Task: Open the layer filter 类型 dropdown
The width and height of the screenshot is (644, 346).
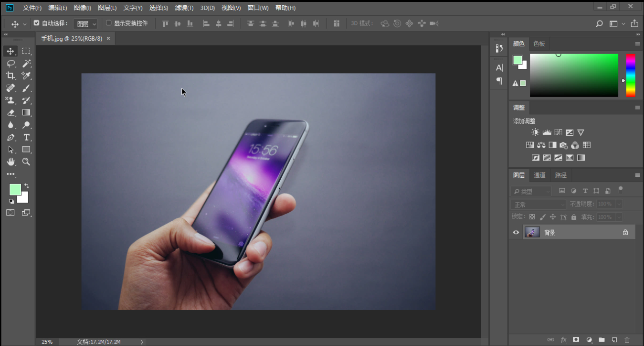Action: coord(531,192)
